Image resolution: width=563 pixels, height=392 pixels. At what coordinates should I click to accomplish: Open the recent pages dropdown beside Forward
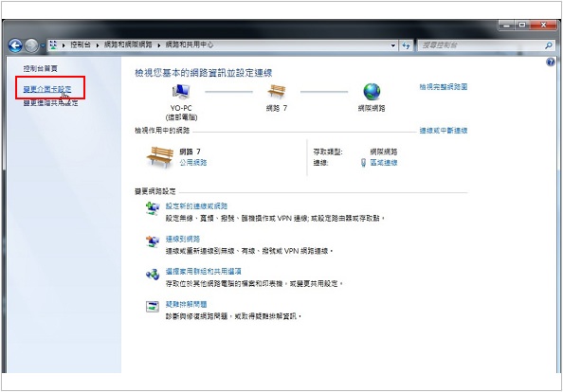click(x=43, y=45)
